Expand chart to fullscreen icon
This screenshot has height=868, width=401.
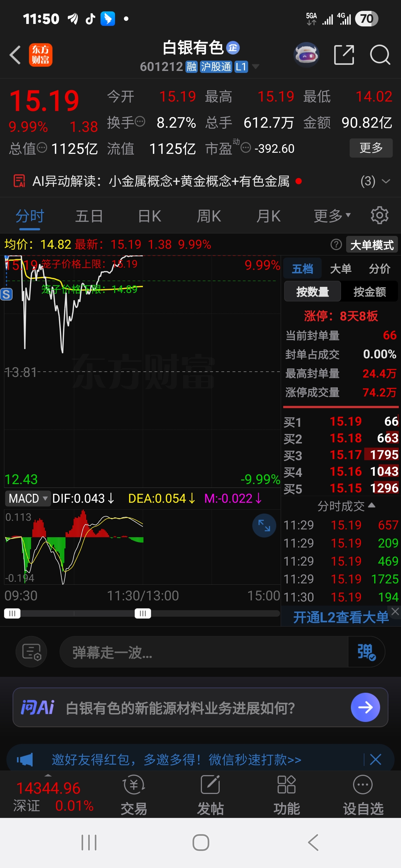[x=264, y=525]
